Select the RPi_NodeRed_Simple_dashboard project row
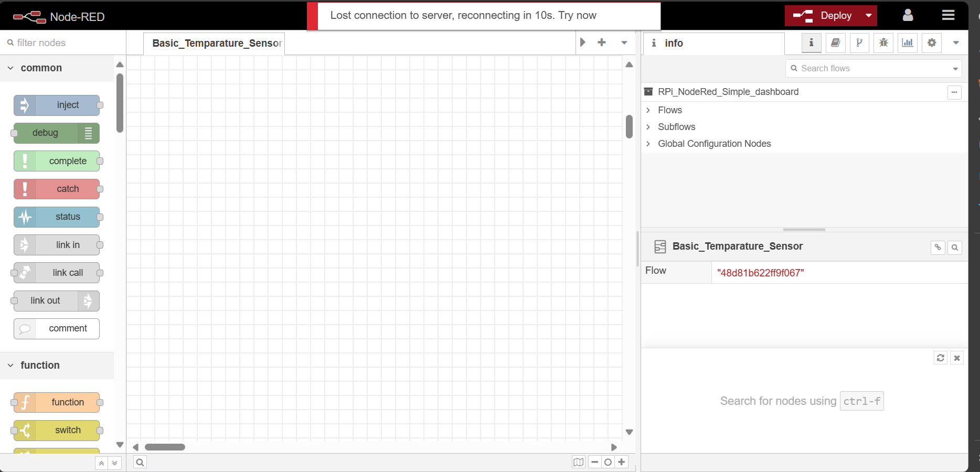The image size is (980, 472). (x=804, y=92)
